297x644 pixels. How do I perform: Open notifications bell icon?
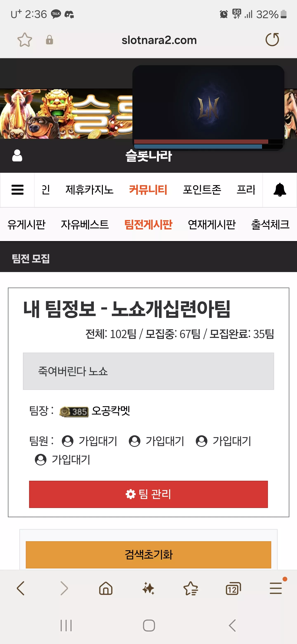pos(280,190)
